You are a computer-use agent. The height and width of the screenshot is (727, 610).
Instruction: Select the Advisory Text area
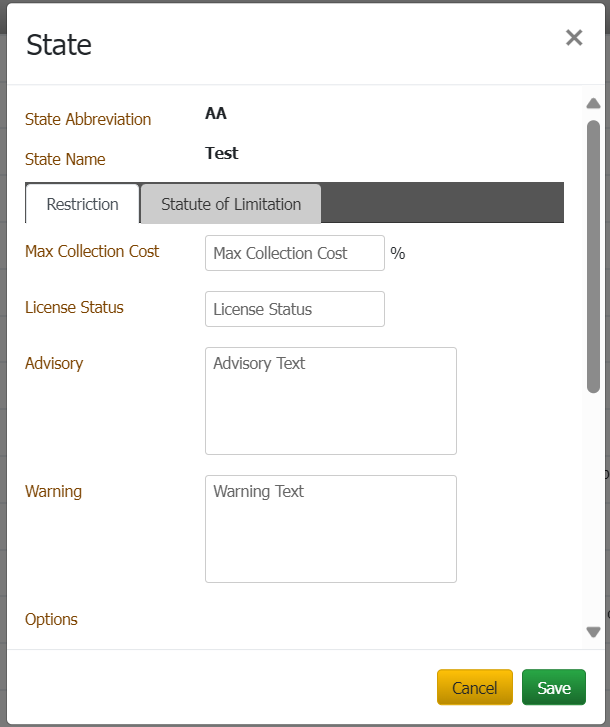[x=330, y=401]
